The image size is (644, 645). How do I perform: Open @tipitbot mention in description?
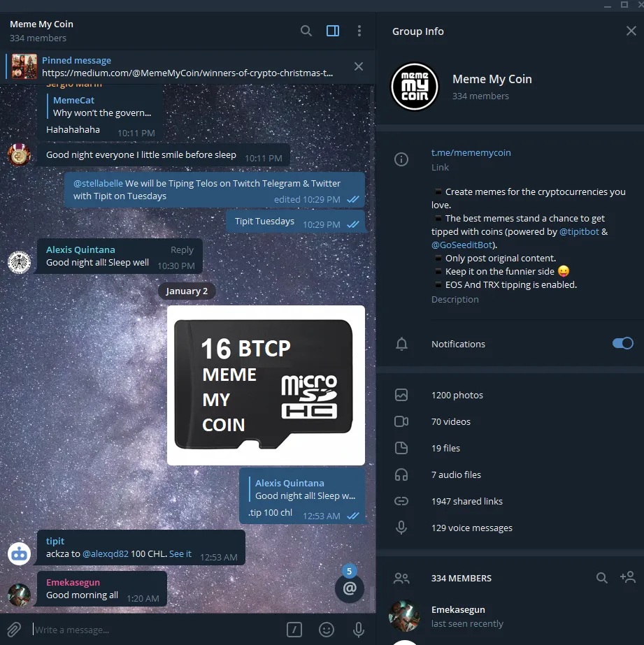(x=579, y=231)
